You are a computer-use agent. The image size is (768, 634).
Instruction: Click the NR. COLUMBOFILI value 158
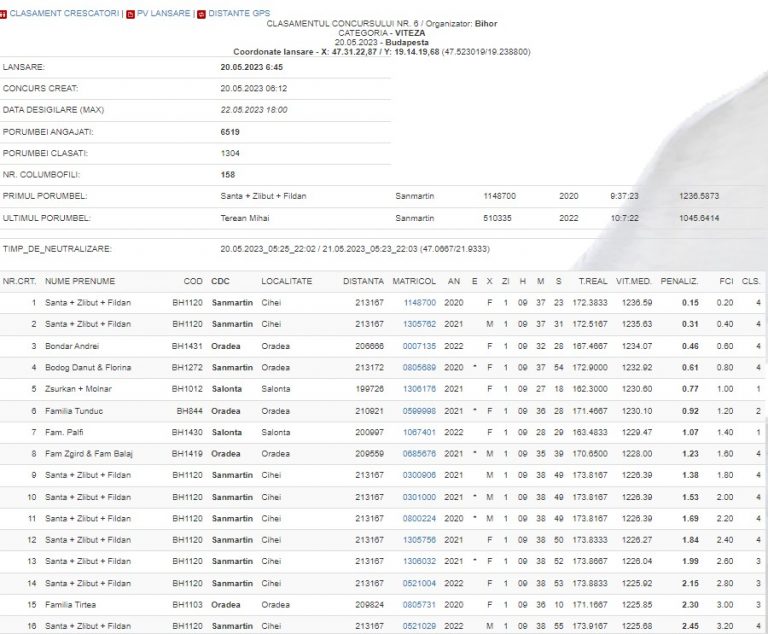228,175
